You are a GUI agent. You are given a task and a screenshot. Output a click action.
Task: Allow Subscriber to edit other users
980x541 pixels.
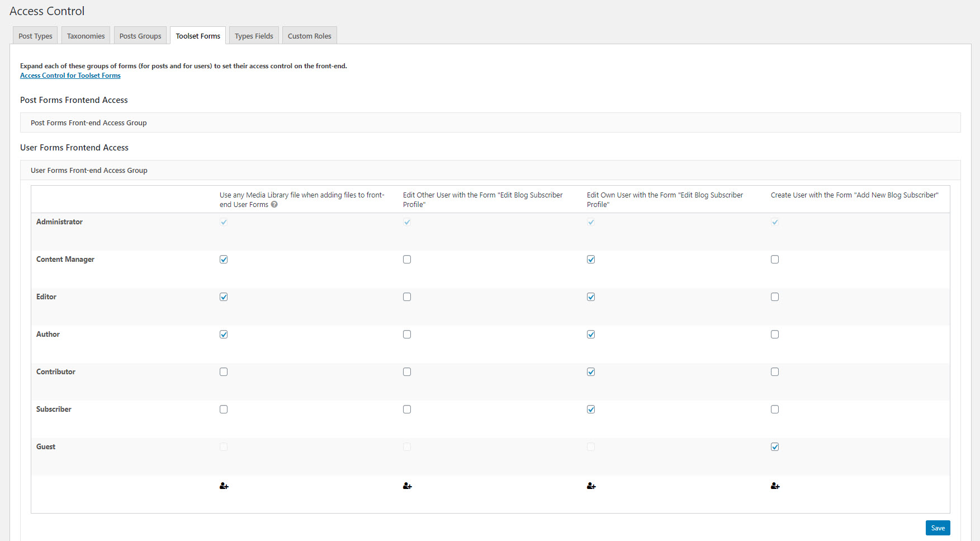click(x=407, y=409)
